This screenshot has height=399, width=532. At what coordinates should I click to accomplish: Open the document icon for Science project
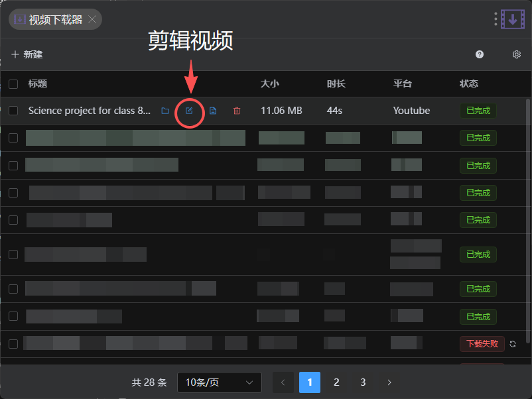[x=213, y=111]
